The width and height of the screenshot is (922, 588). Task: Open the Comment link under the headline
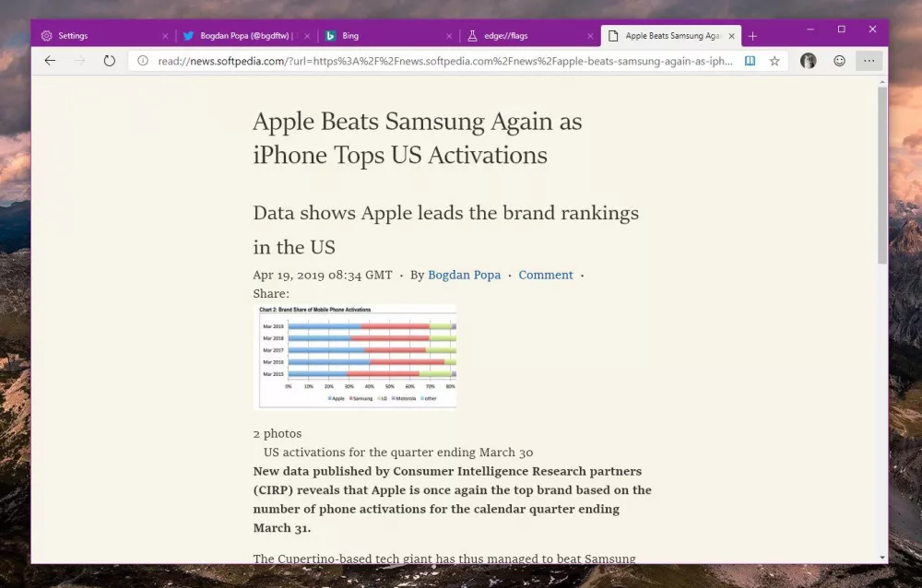tap(546, 275)
